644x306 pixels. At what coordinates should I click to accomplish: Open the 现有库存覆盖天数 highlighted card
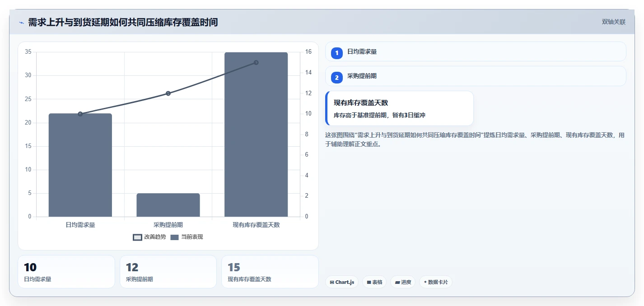coord(399,108)
